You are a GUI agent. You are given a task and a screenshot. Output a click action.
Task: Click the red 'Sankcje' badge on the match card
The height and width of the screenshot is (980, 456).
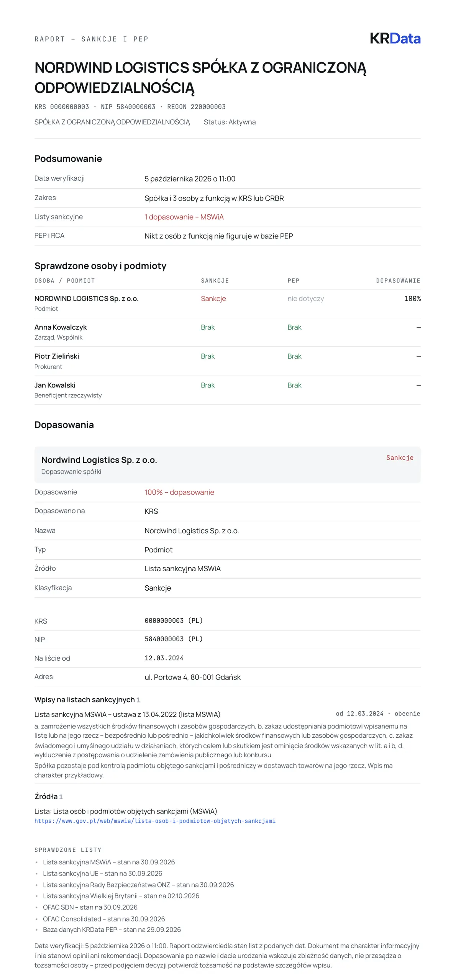(x=400, y=457)
